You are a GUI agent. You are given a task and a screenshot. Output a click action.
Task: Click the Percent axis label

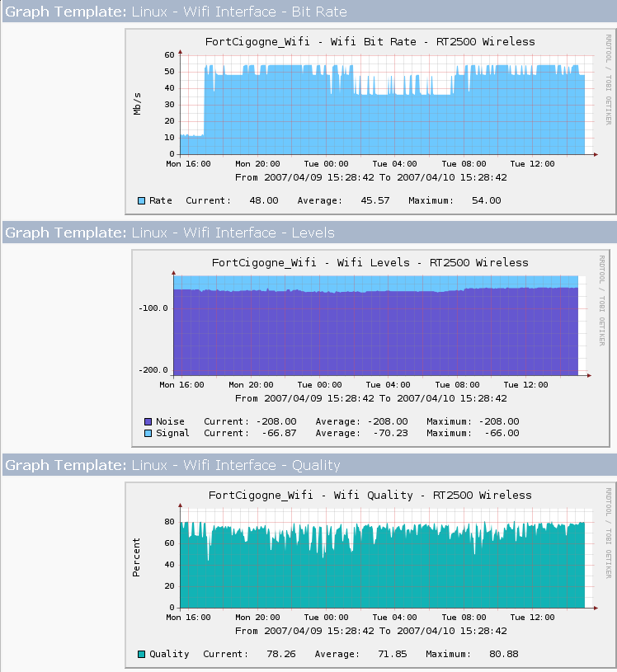(x=136, y=557)
